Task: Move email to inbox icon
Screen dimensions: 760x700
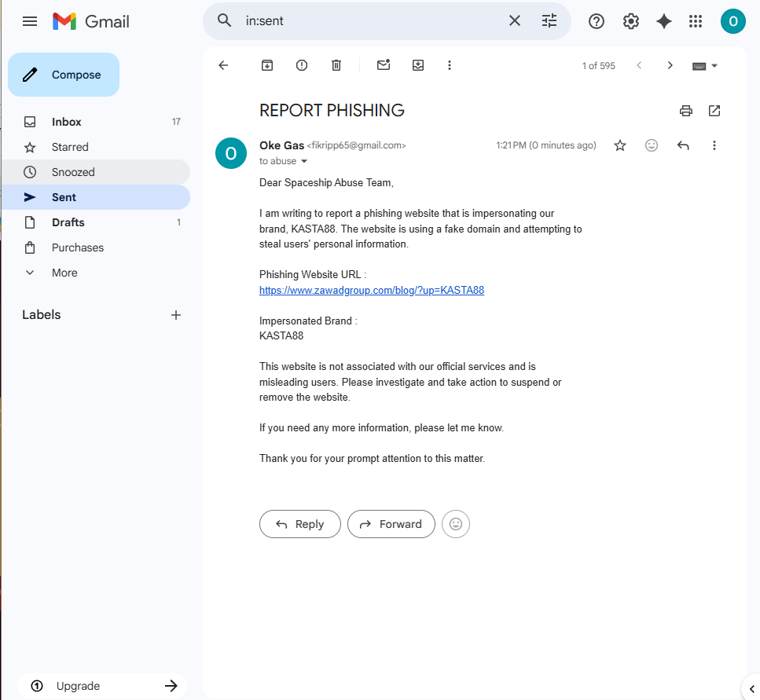Action: click(418, 65)
